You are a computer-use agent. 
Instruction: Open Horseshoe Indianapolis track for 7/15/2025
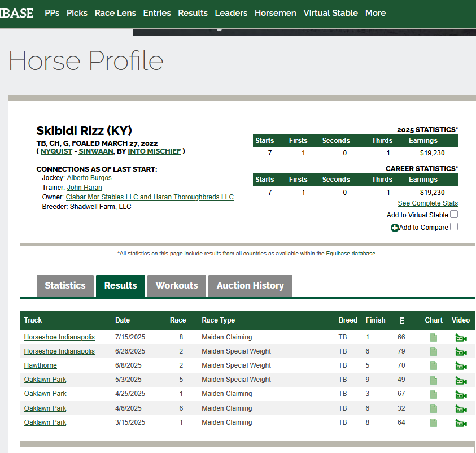point(59,337)
